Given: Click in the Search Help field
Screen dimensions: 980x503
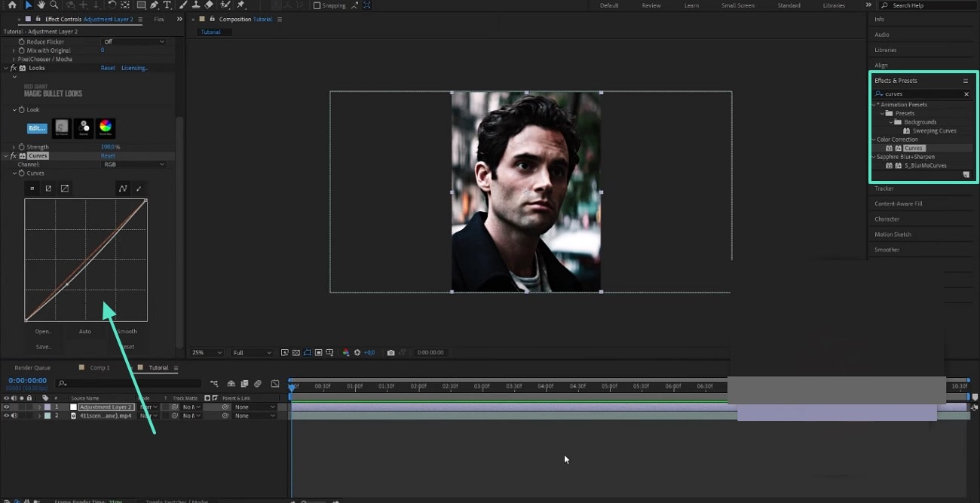Looking at the screenshot, I should [x=927, y=5].
